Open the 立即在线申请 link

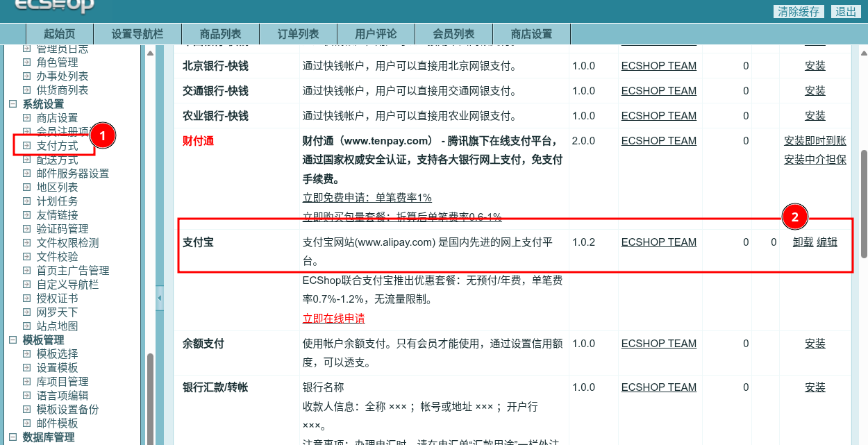coord(333,319)
